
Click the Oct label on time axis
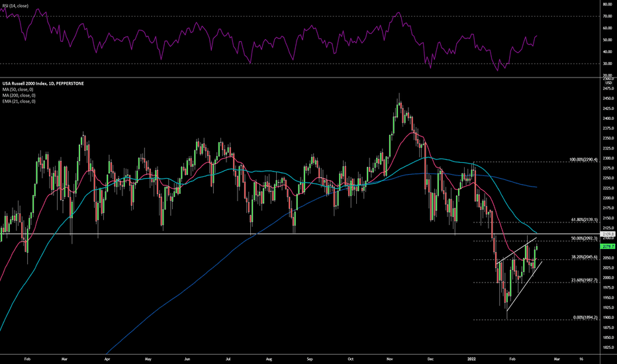point(351,359)
